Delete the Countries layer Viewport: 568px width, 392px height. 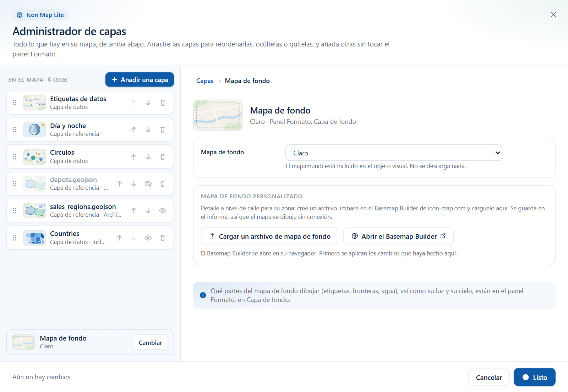click(163, 238)
